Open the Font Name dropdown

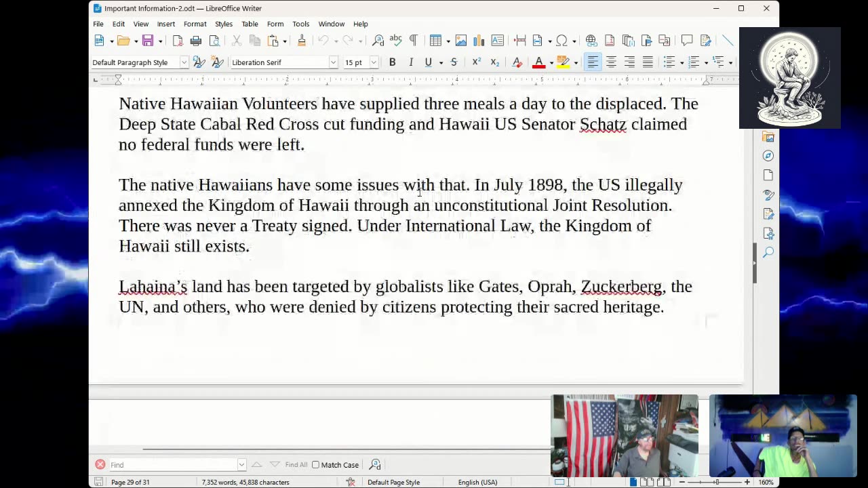tap(333, 62)
